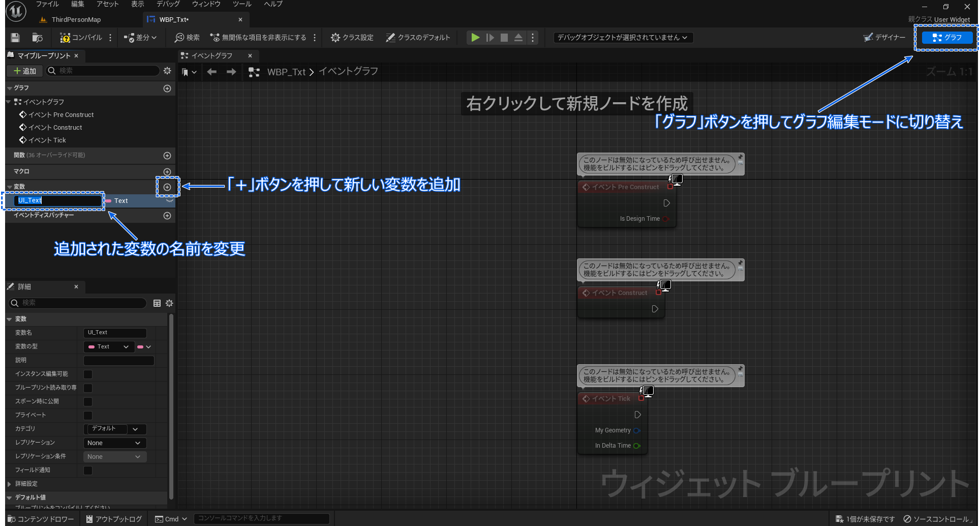The height and width of the screenshot is (526, 980).
Task: Click the pink Text variable type color pin
Action: [140, 346]
